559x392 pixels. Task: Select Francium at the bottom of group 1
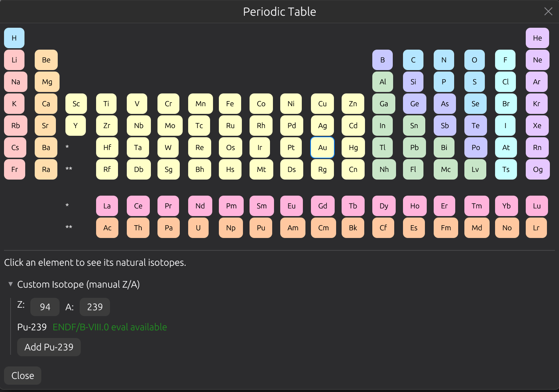tap(15, 169)
